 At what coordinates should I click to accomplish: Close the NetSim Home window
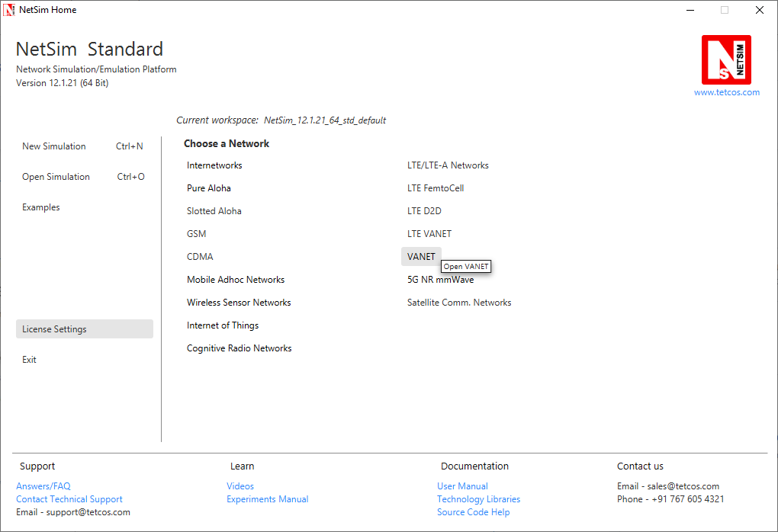coord(760,10)
